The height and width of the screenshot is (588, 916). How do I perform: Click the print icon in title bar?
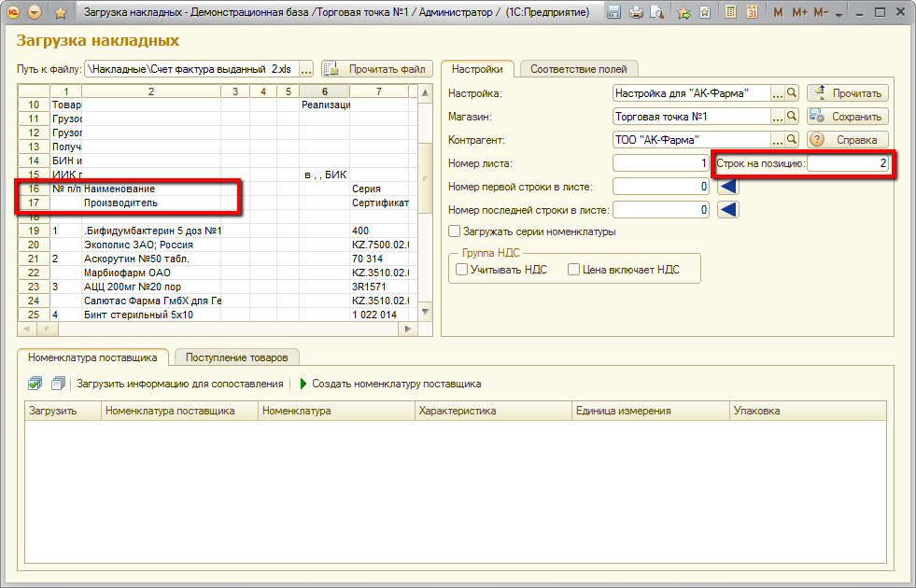click(x=636, y=13)
